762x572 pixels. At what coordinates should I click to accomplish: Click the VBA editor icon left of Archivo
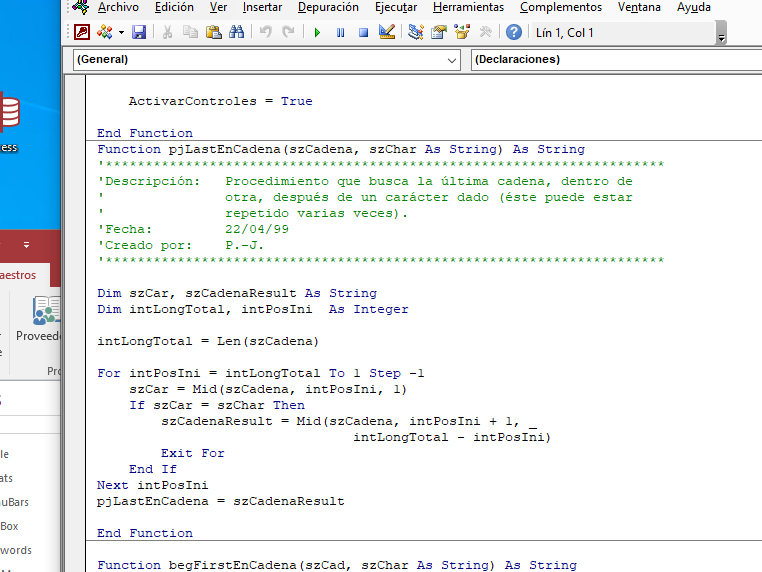tap(81, 7)
